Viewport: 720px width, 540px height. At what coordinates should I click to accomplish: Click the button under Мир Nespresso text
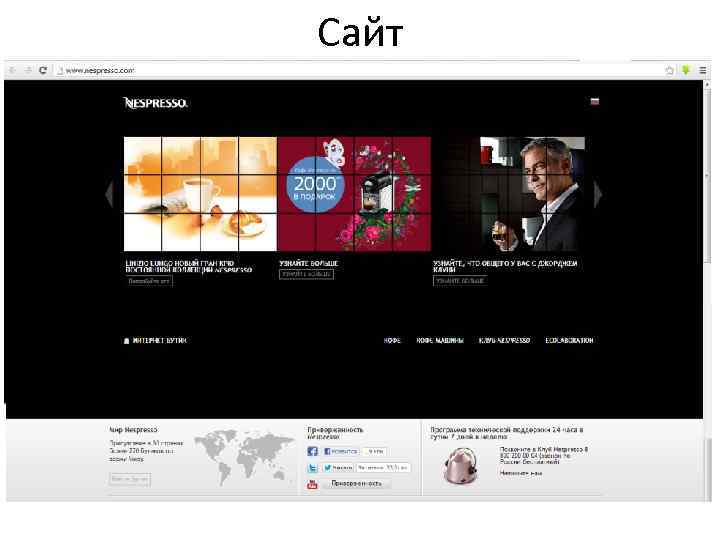[x=130, y=479]
